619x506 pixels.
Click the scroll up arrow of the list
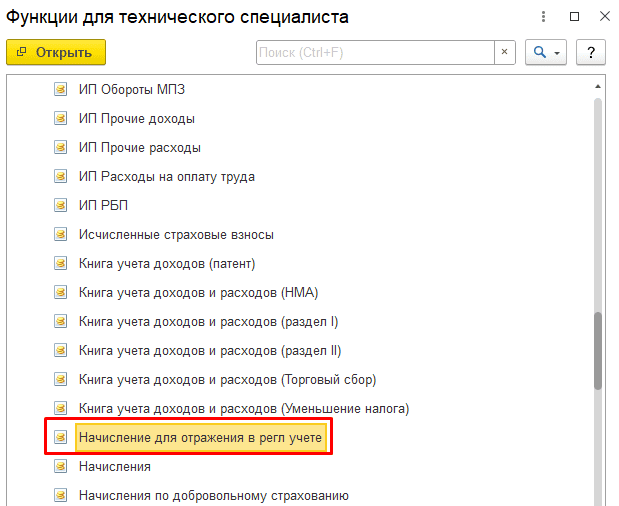(x=598, y=84)
